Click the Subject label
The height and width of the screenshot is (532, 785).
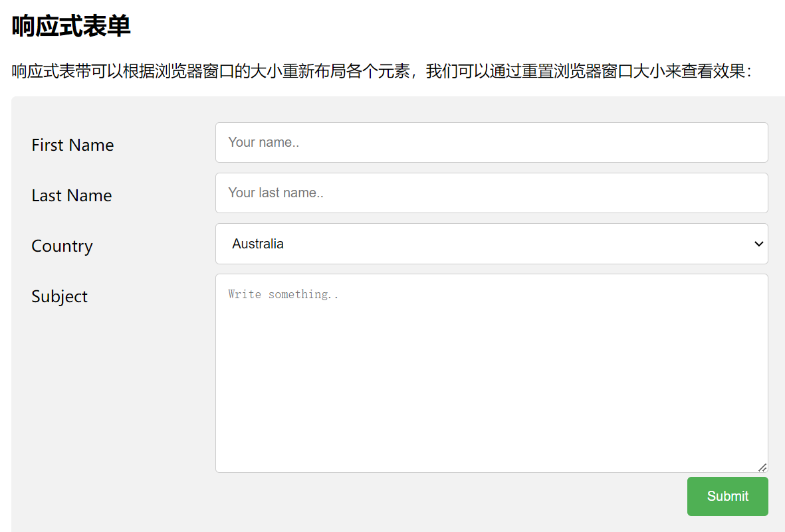point(60,297)
